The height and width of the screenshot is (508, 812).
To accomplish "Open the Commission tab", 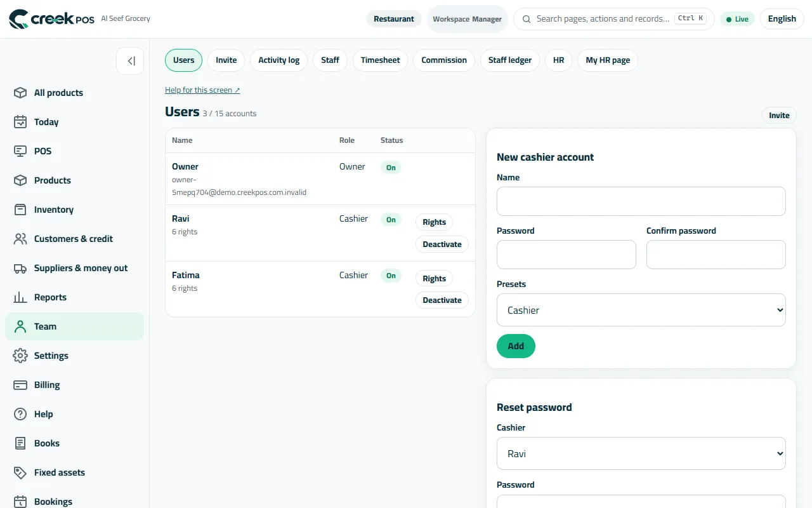I will [x=444, y=60].
